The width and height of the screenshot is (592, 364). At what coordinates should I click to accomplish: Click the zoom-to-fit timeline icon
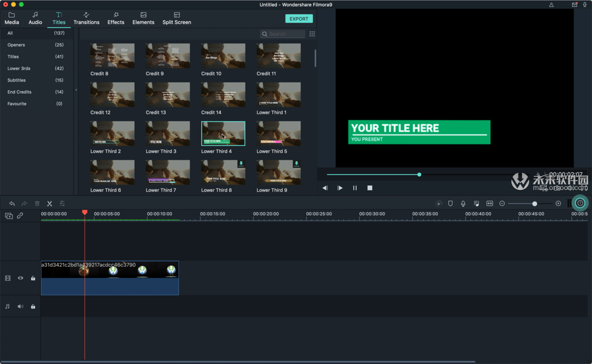[489, 204]
